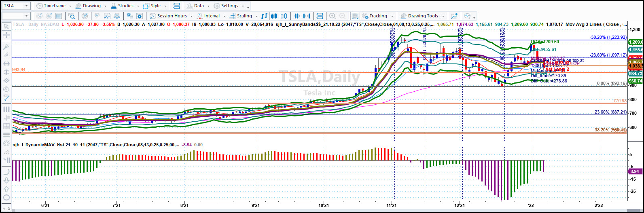This screenshot has width=644, height=213.
Task: Click the 23.60% (687.21) level label
Action: tap(610, 112)
